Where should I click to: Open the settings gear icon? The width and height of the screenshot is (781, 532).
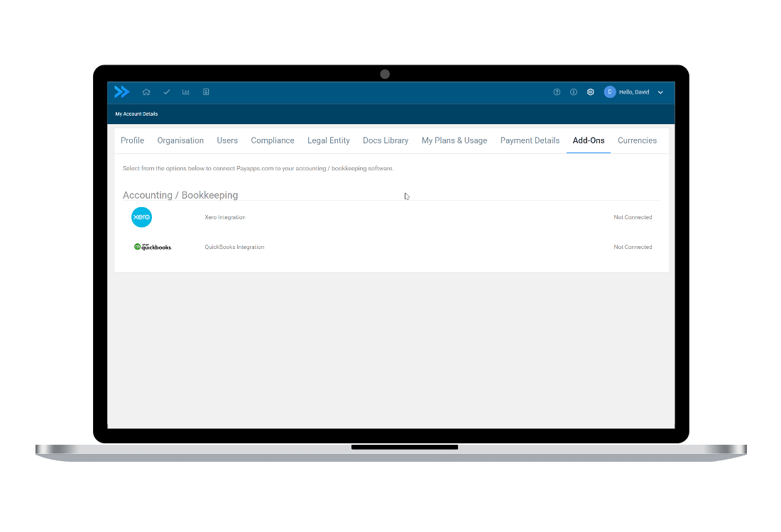click(x=591, y=92)
